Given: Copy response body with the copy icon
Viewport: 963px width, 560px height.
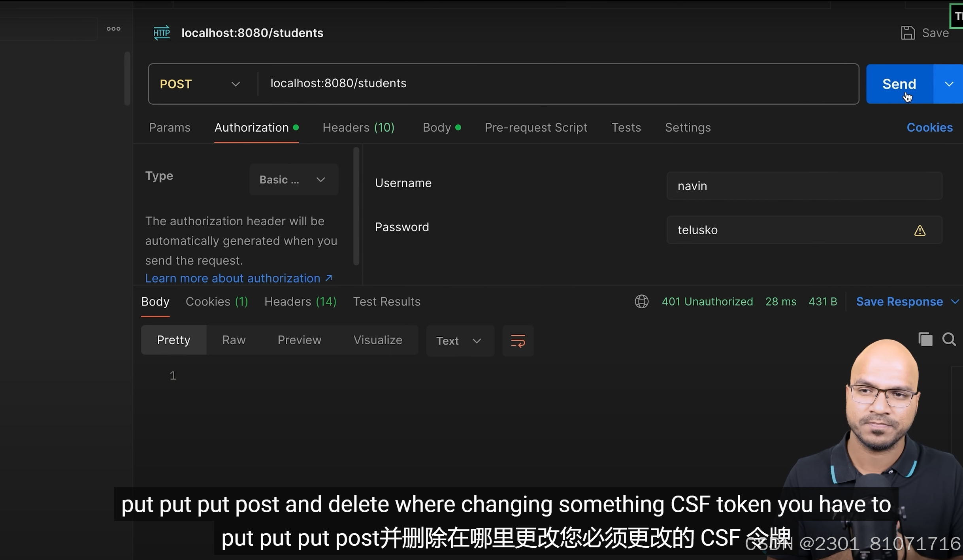Looking at the screenshot, I should coord(925,339).
